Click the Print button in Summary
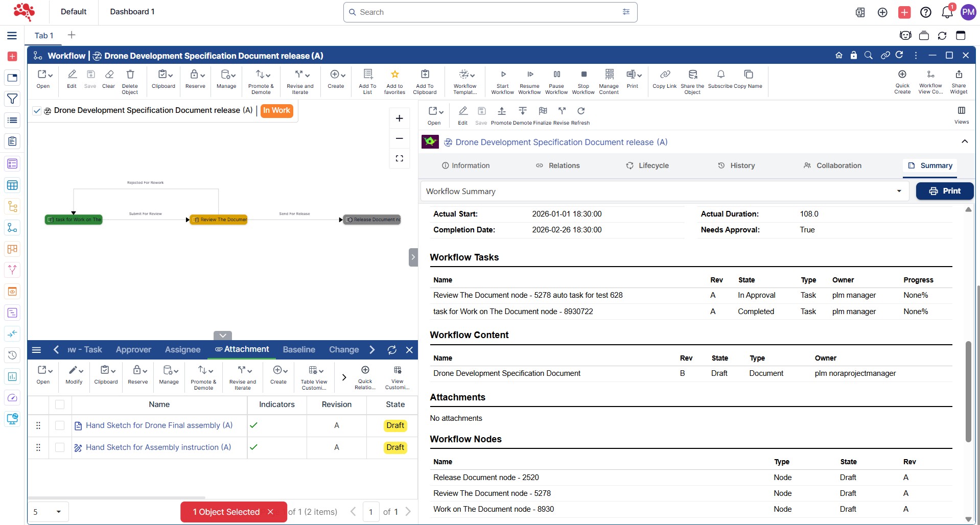Image resolution: width=980 pixels, height=525 pixels. coord(944,191)
